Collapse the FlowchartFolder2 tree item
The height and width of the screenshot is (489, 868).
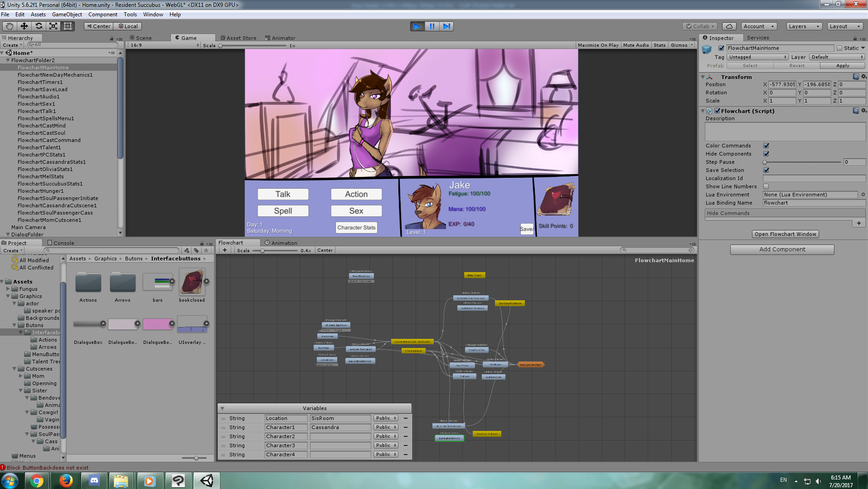8,60
